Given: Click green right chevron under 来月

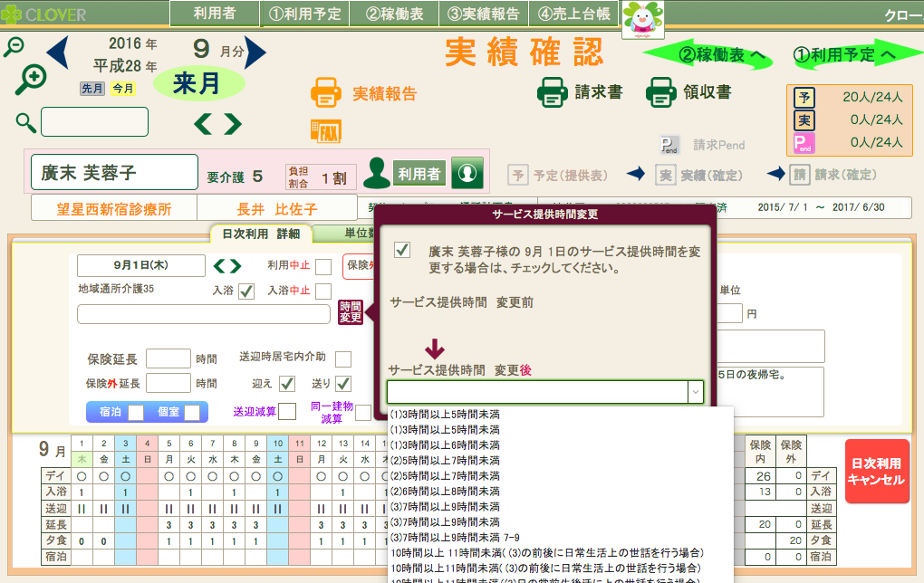Looking at the screenshot, I should 232,124.
